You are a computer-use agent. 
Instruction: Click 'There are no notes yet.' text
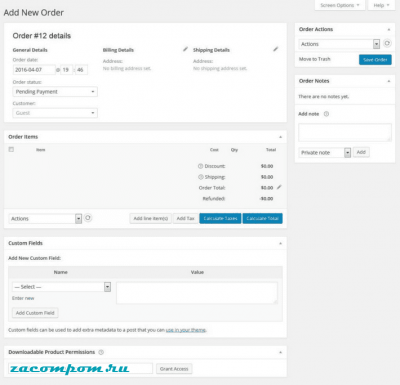coord(323,97)
